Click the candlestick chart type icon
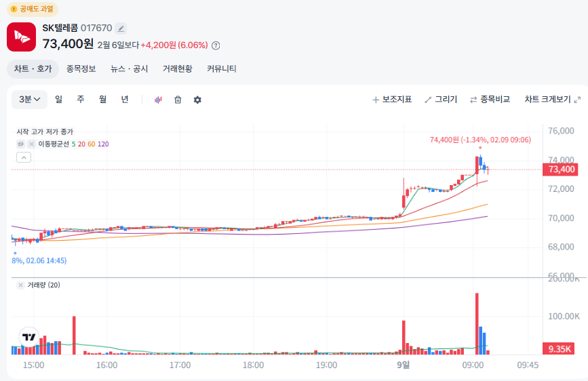This screenshot has width=588, height=381. [x=158, y=100]
